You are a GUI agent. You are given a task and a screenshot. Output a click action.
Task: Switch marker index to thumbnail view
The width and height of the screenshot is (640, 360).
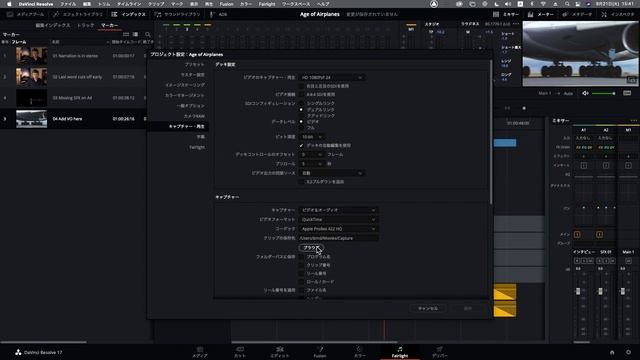pos(126,34)
